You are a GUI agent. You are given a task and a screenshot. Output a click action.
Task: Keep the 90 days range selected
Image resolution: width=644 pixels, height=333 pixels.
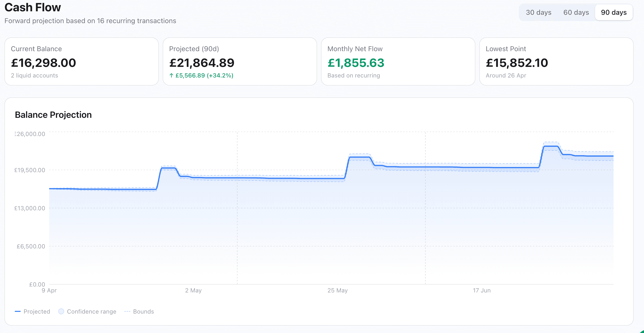614,12
